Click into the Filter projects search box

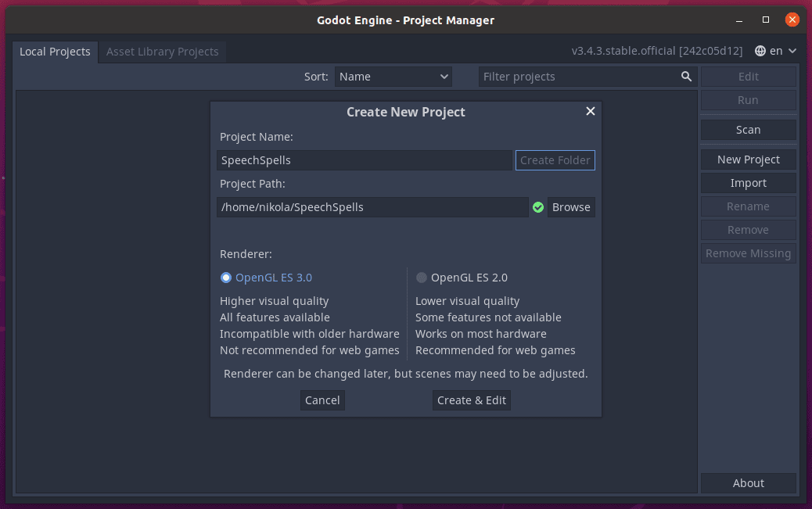587,77
